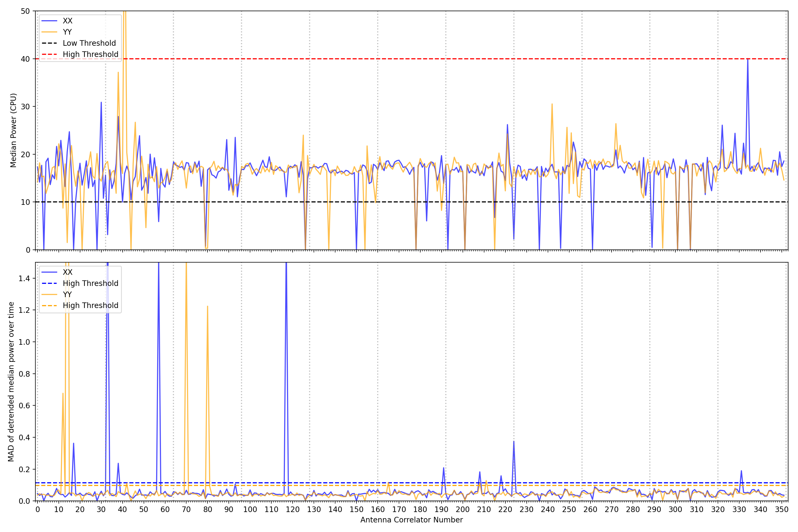This screenshot has width=798, height=532.
Task: Click the Low Threshold legend label
Action: [89, 43]
